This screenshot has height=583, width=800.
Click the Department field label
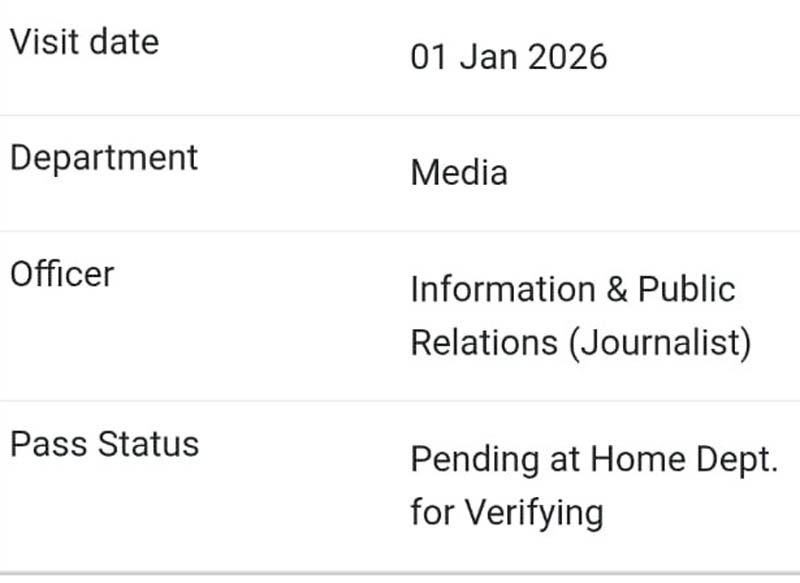104,158
